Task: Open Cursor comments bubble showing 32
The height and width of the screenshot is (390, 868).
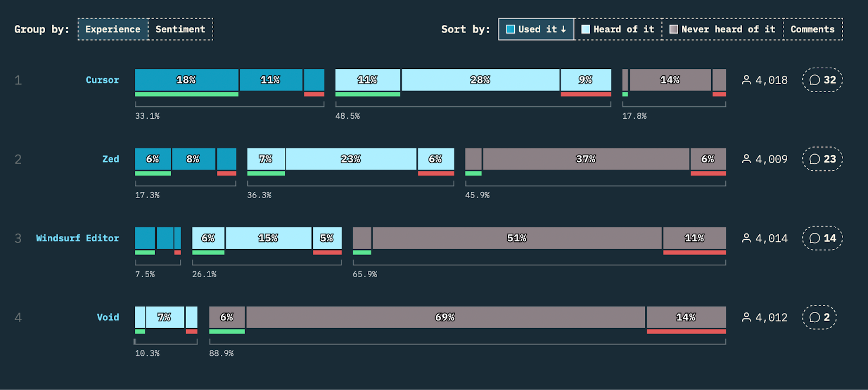Action: 822,80
